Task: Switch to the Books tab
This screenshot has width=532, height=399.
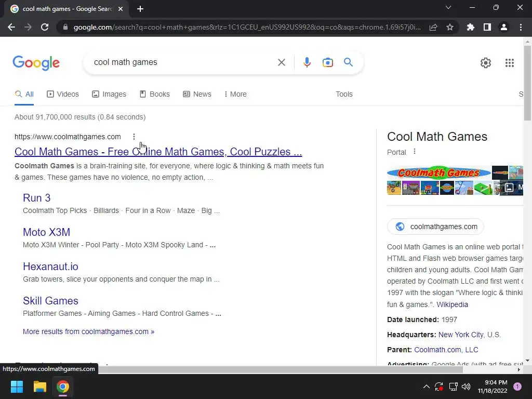Action: (155, 95)
